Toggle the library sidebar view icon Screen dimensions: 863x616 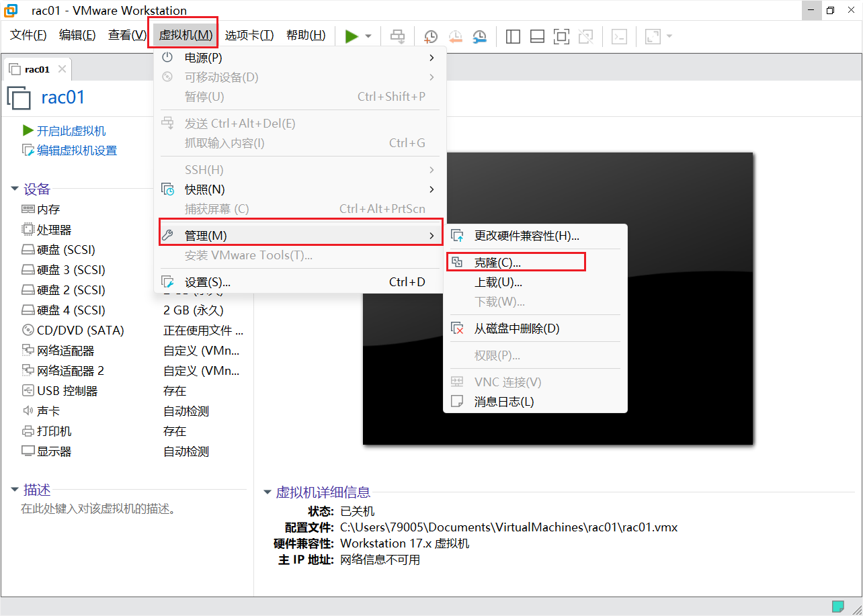coord(513,36)
